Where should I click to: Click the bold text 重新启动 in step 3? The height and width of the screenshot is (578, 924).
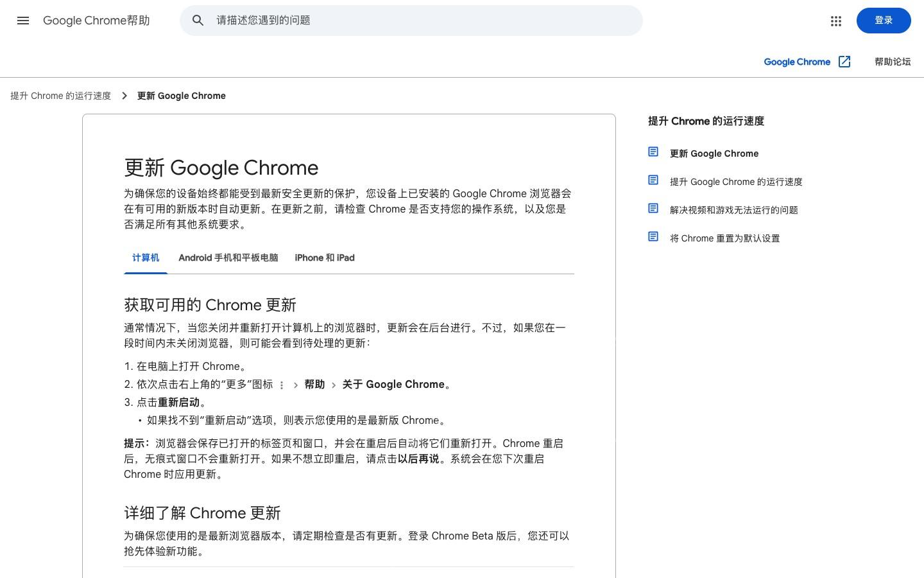[178, 403]
